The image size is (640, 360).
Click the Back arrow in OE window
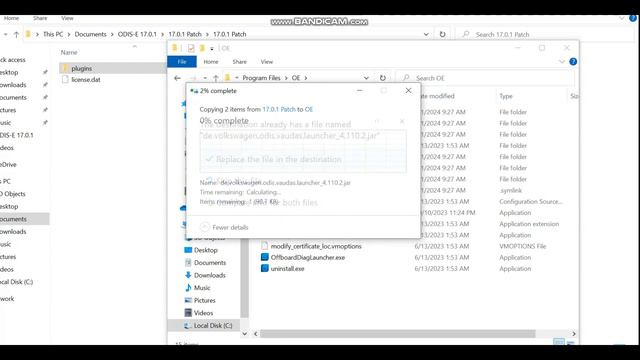click(177, 78)
